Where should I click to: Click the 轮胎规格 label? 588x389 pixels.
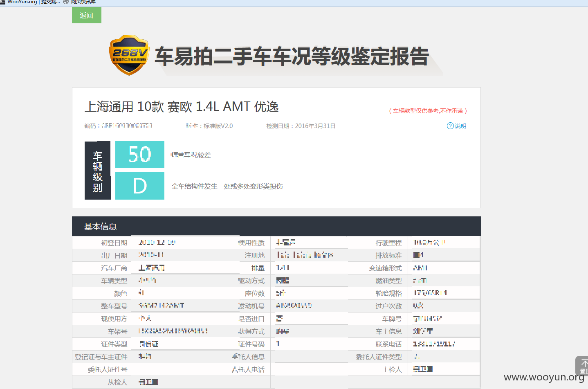pos(389,294)
